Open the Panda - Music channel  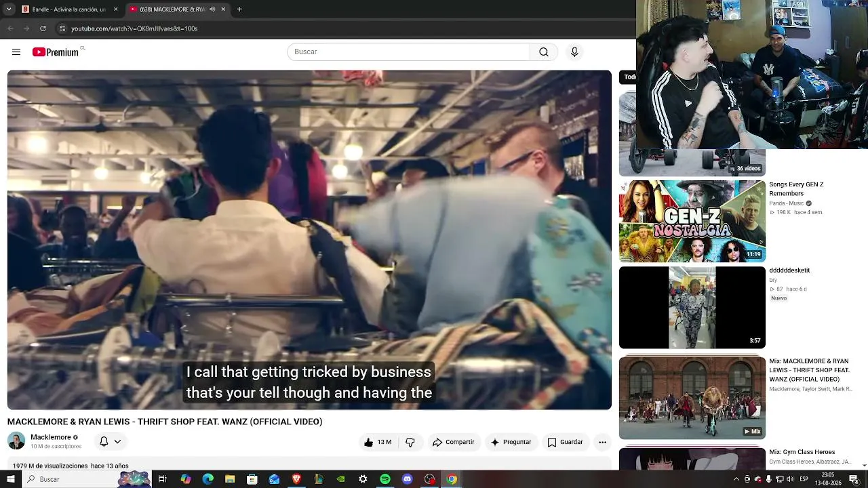tap(787, 203)
